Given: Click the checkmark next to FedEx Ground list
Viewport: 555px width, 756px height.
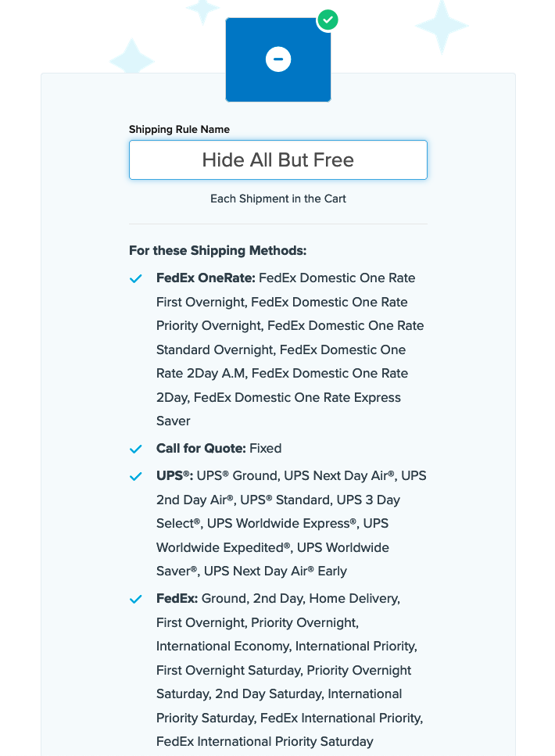Looking at the screenshot, I should [136, 599].
